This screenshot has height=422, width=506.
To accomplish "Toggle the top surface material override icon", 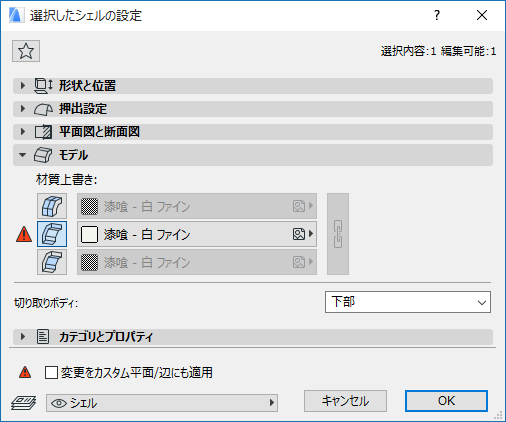I will click(52, 206).
